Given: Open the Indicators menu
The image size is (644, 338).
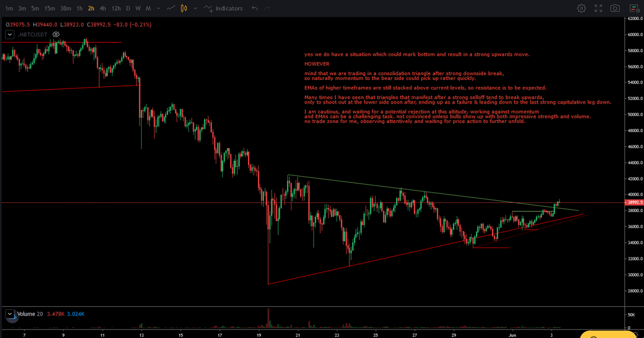Looking at the screenshot, I should pyautogui.click(x=223, y=8).
